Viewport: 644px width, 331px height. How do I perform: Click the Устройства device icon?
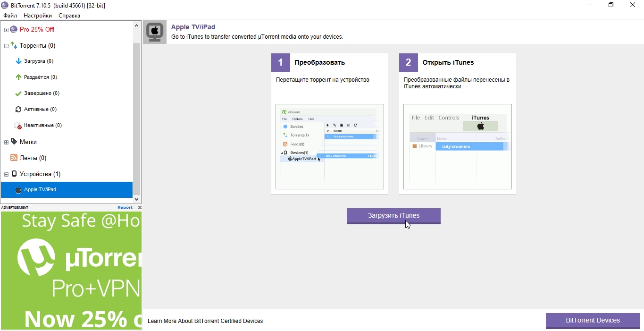(x=14, y=174)
